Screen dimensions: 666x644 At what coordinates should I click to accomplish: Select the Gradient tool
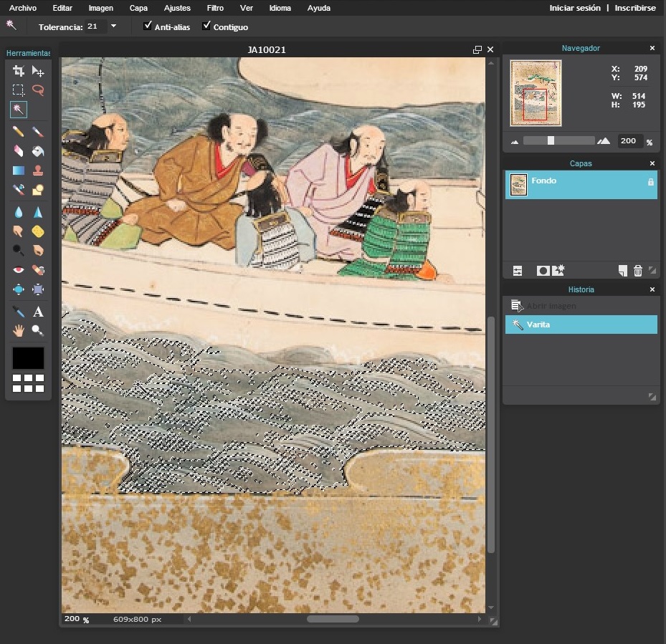(18, 170)
